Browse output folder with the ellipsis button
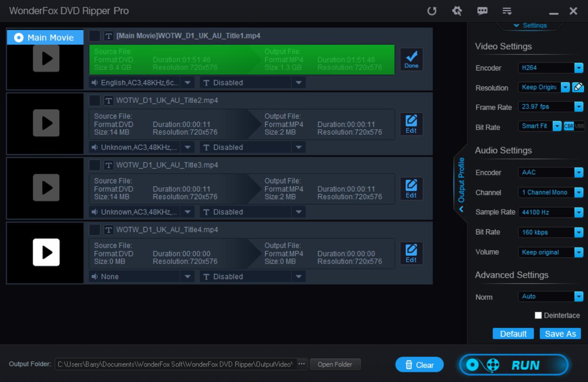Screen dimensions: 588x382 302,364
